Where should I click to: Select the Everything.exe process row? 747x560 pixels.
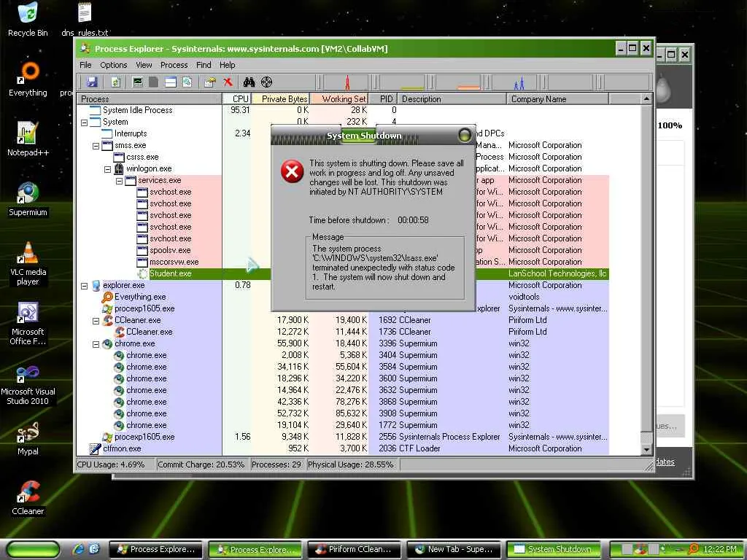(343, 297)
